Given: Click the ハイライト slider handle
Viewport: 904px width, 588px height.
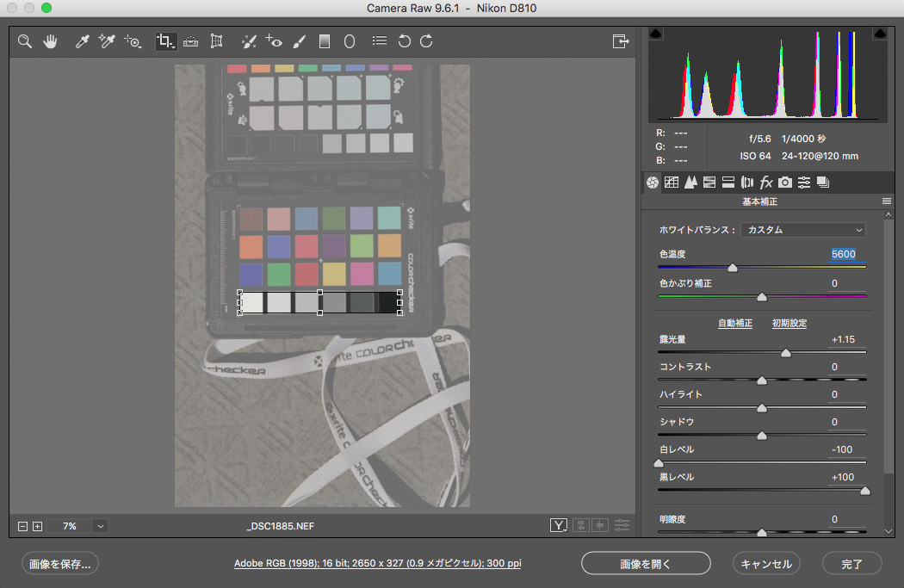Looking at the screenshot, I should 762,408.
